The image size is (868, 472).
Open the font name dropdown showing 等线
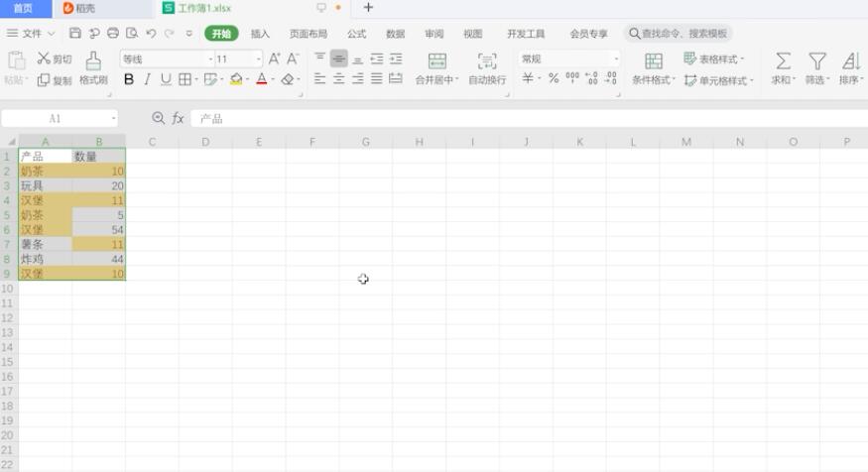(210, 59)
